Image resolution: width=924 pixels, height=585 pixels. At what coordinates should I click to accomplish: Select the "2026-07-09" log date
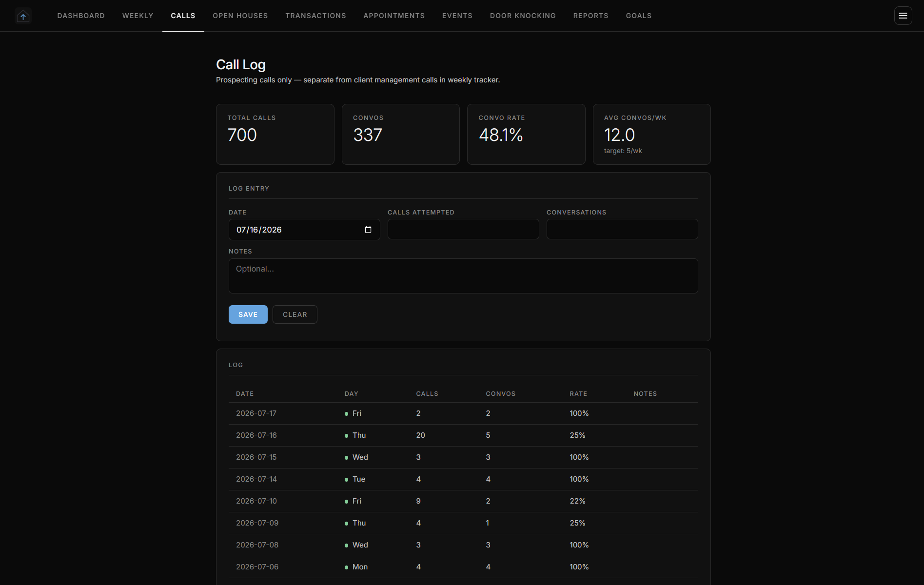click(x=257, y=523)
